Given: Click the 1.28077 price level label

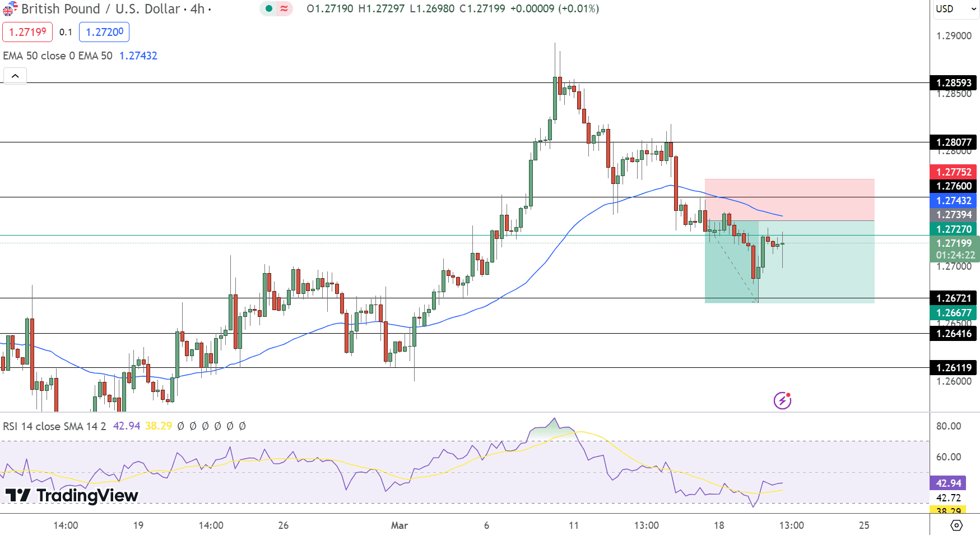Looking at the screenshot, I should [954, 142].
